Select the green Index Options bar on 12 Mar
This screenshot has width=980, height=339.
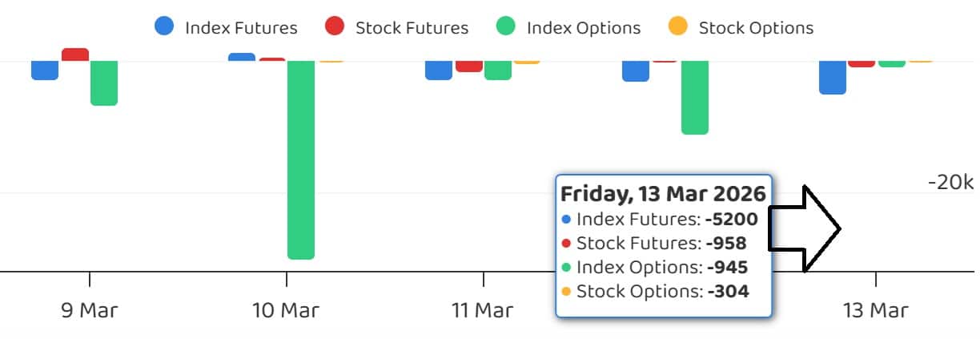pyautogui.click(x=695, y=97)
